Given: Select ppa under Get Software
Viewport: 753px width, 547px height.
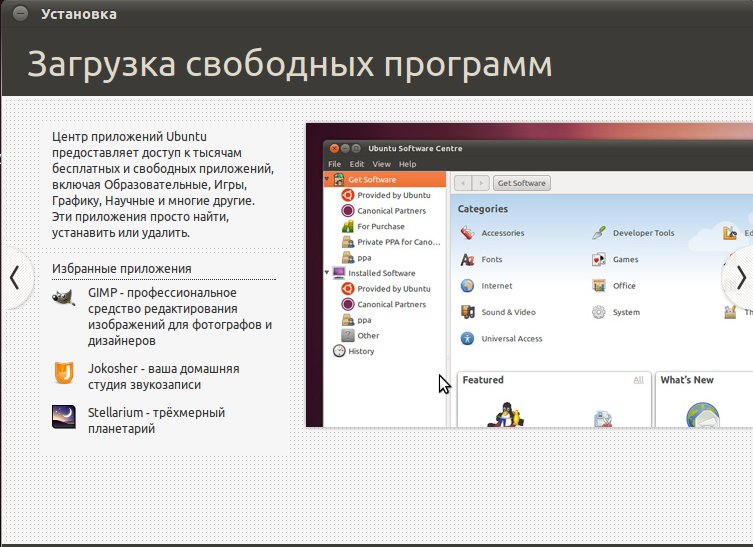Looking at the screenshot, I should (x=356, y=257).
